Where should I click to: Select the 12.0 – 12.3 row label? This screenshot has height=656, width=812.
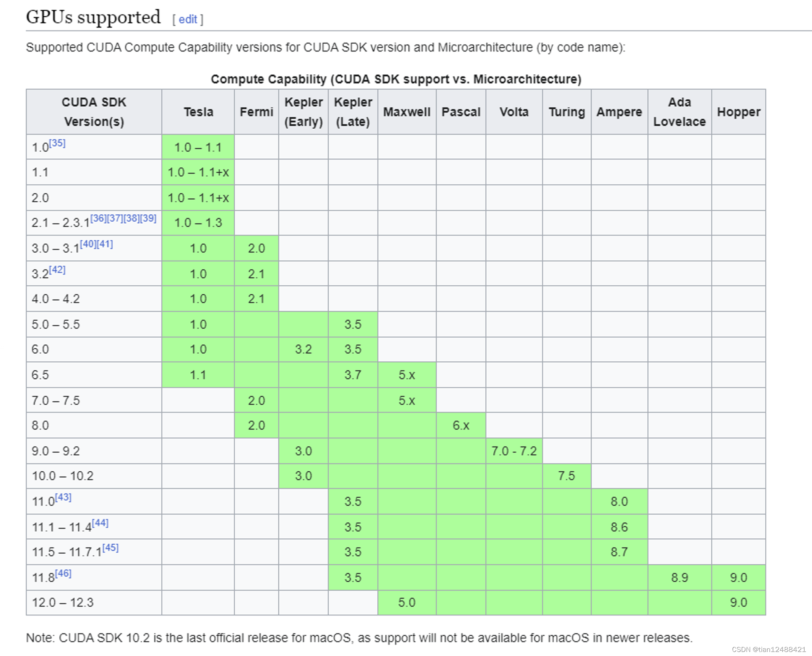(63, 602)
